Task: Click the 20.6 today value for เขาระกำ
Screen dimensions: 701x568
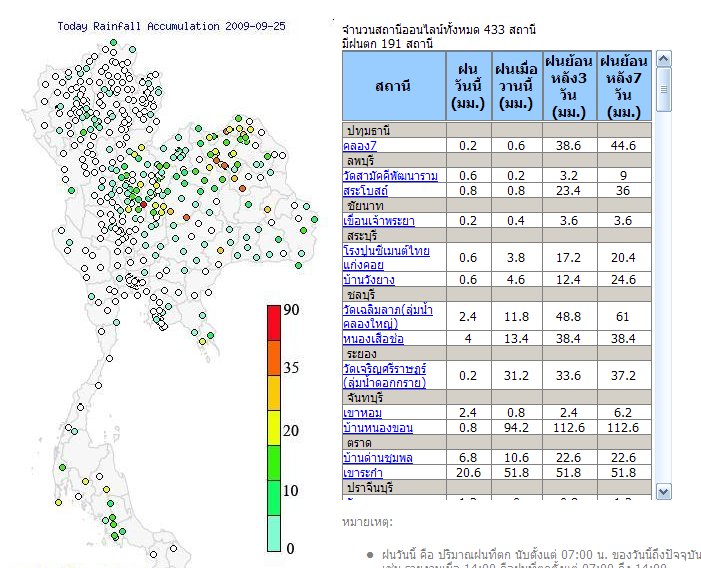Action: coord(468,473)
